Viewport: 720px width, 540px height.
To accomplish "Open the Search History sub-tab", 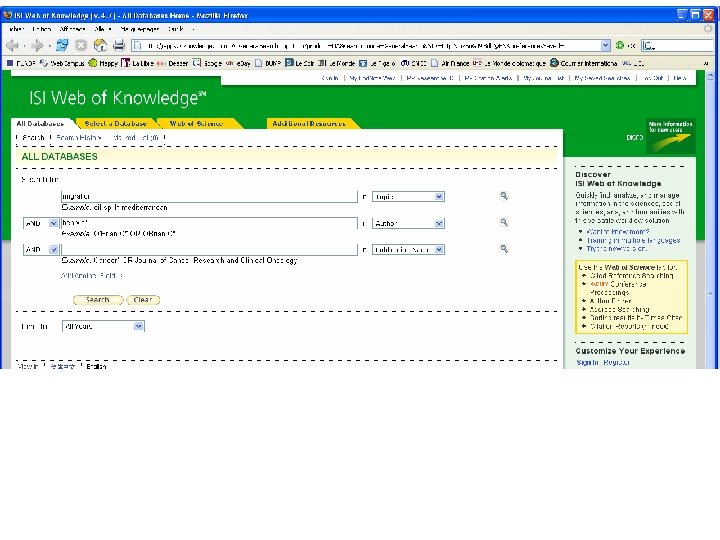I will pyautogui.click(x=79, y=137).
